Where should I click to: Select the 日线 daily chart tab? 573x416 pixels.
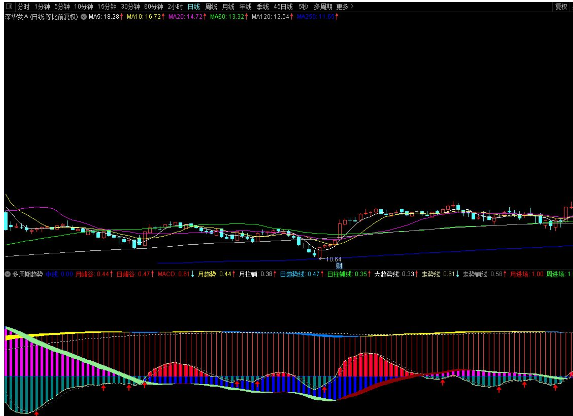[x=194, y=7]
